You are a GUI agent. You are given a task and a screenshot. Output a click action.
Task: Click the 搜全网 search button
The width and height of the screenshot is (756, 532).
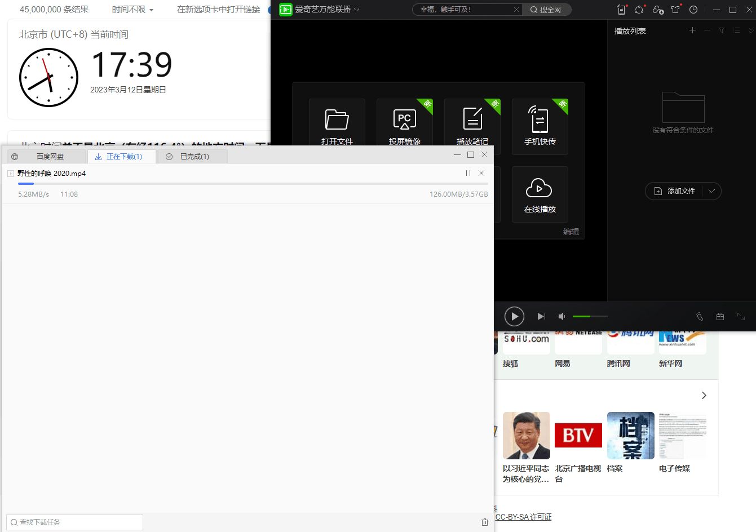tap(546, 10)
